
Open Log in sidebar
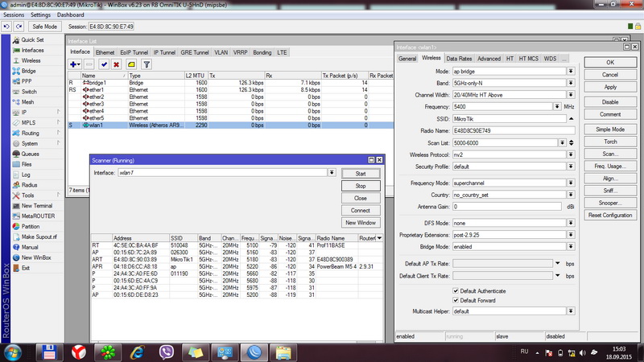tap(26, 175)
